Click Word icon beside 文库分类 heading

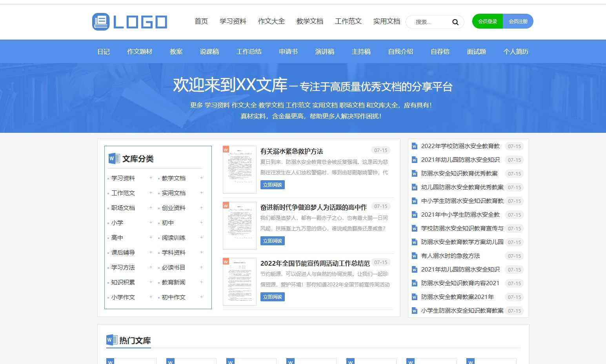tap(114, 158)
